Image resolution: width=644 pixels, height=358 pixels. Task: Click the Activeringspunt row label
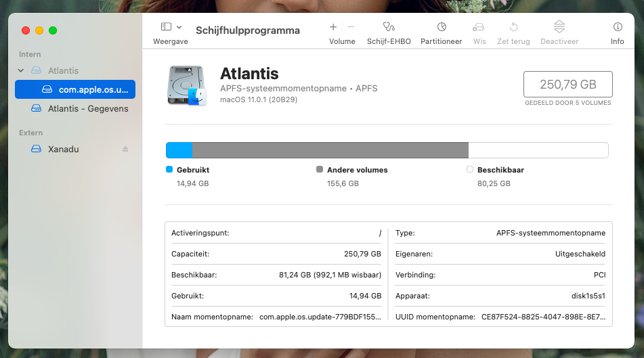[200, 233]
